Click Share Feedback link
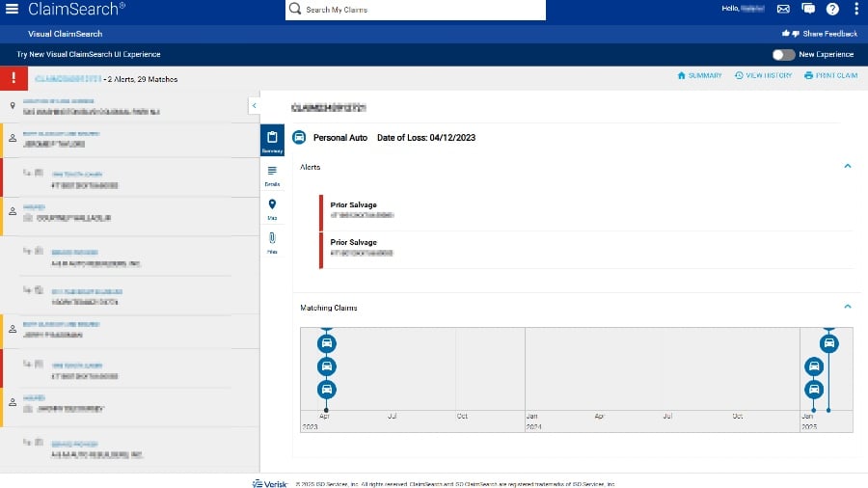The image size is (868, 488). (819, 34)
